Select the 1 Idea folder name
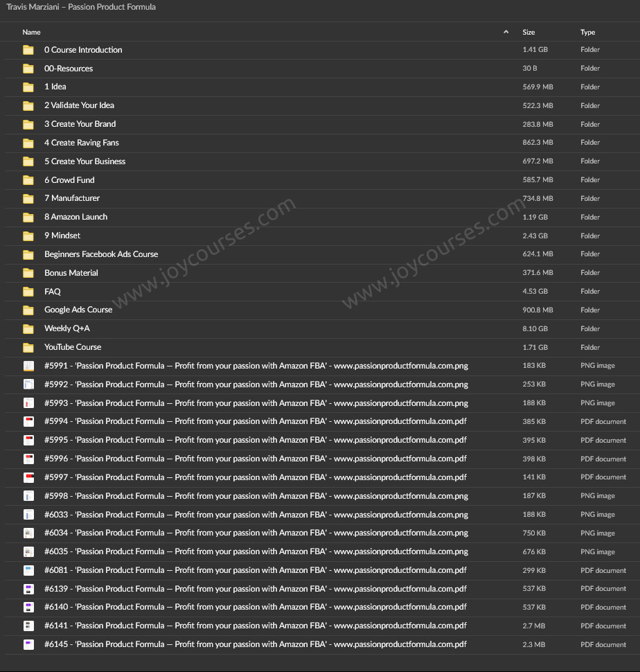 click(55, 87)
